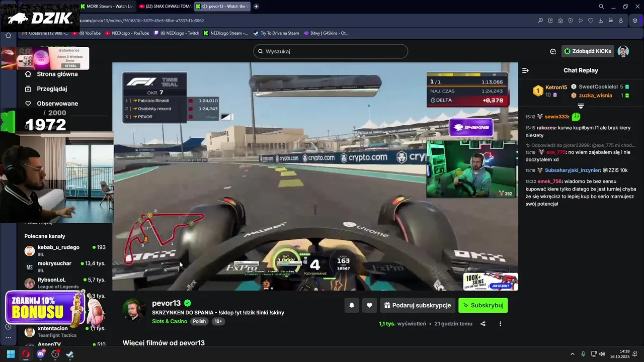Click the send/flow arrow toolbar icon
The height and width of the screenshot is (362, 644).
pos(581,21)
